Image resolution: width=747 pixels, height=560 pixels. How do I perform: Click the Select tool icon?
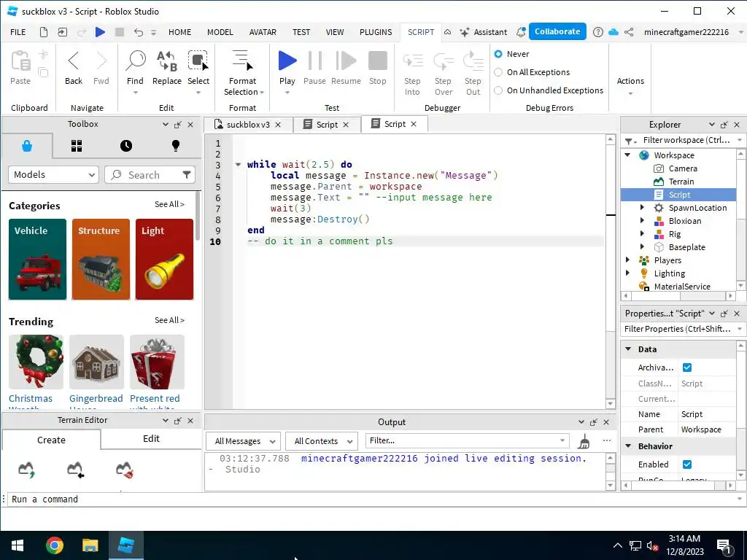(198, 61)
